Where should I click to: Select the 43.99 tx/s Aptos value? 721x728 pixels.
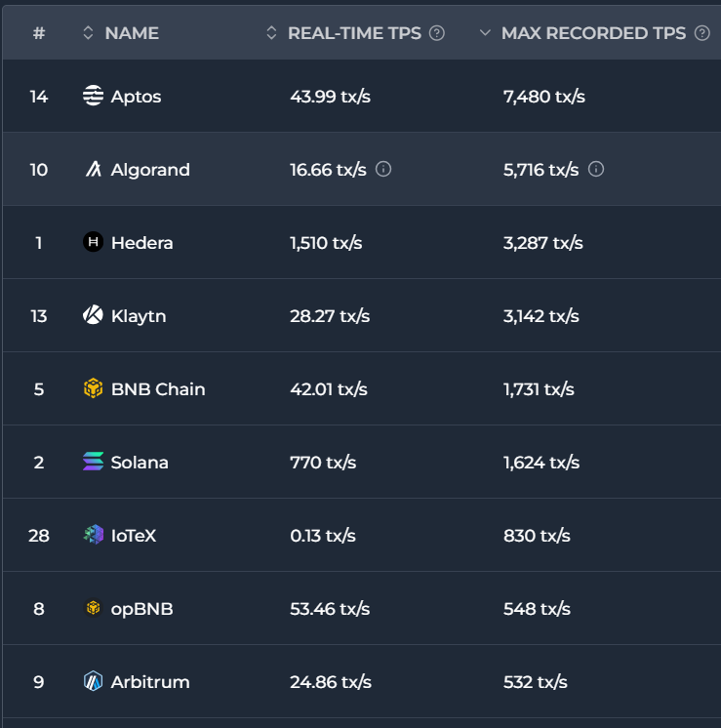pyautogui.click(x=330, y=97)
